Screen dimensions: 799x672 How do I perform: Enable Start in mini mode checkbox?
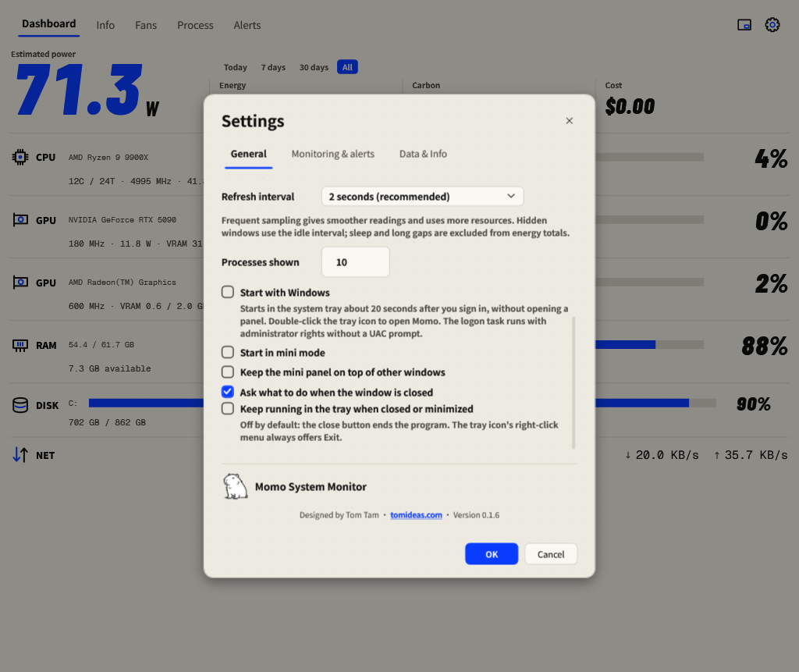pyautogui.click(x=228, y=352)
